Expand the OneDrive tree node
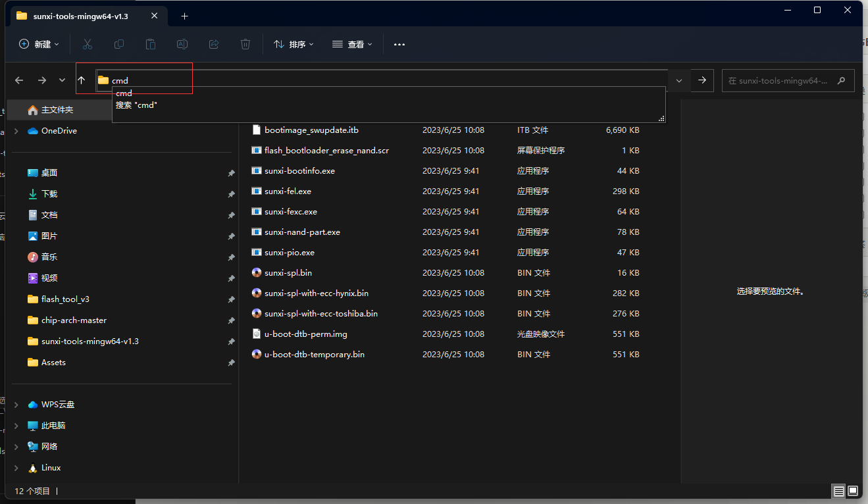 point(16,131)
